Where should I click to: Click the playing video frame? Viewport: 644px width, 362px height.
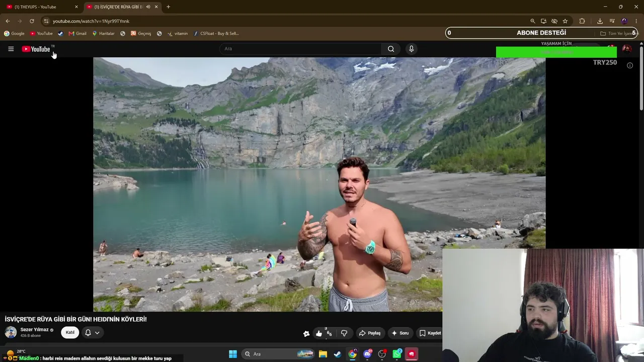pos(319,184)
